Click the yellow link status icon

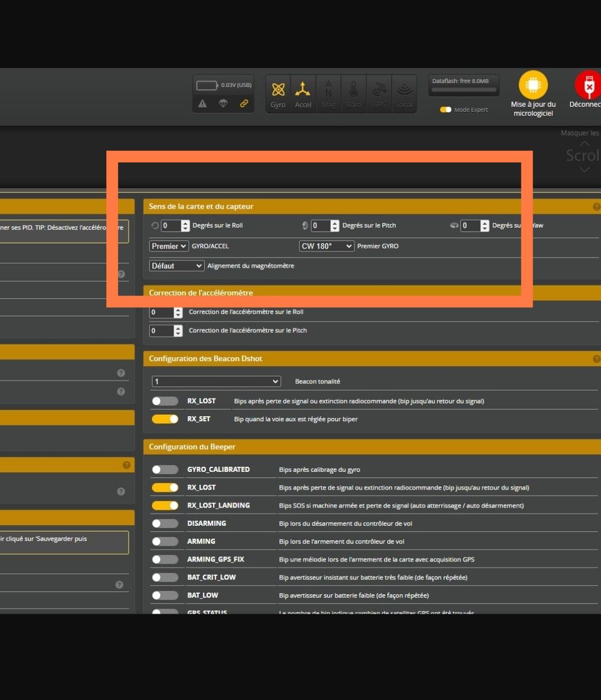click(x=244, y=103)
